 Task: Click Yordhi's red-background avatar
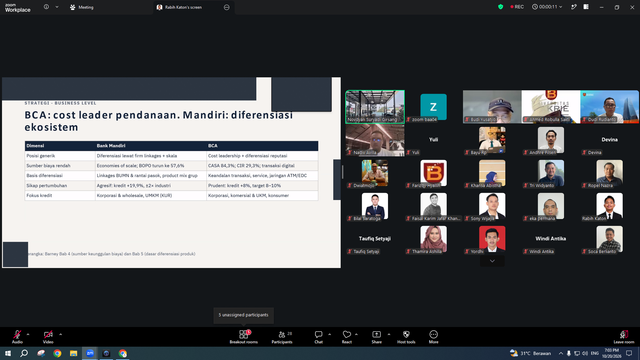(492, 238)
